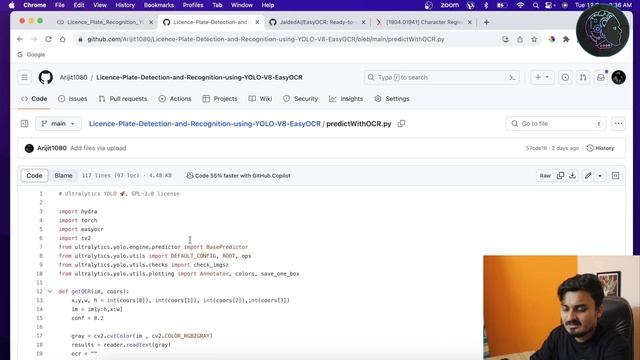Open the Code repository tab
The height and width of the screenshot is (360, 640).
point(34,99)
